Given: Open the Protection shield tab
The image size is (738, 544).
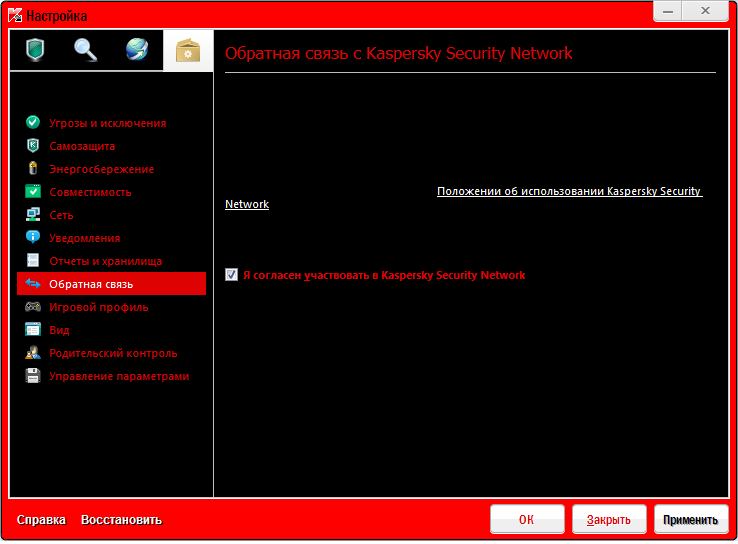Looking at the screenshot, I should click(35, 50).
